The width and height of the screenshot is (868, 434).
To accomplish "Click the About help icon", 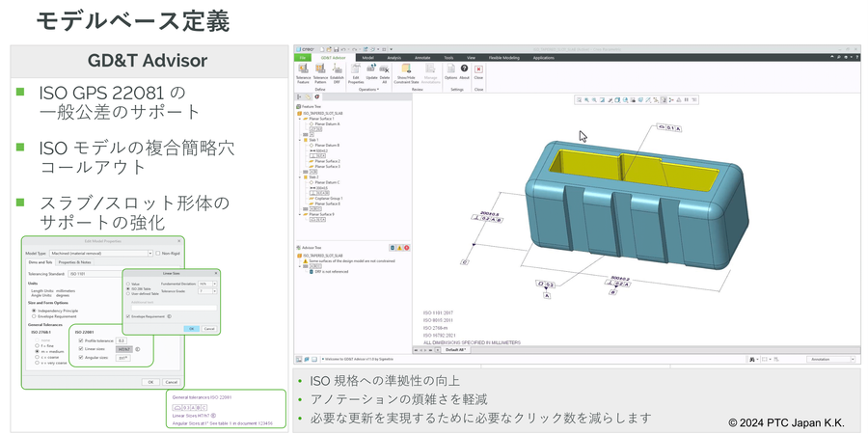I will pyautogui.click(x=464, y=71).
